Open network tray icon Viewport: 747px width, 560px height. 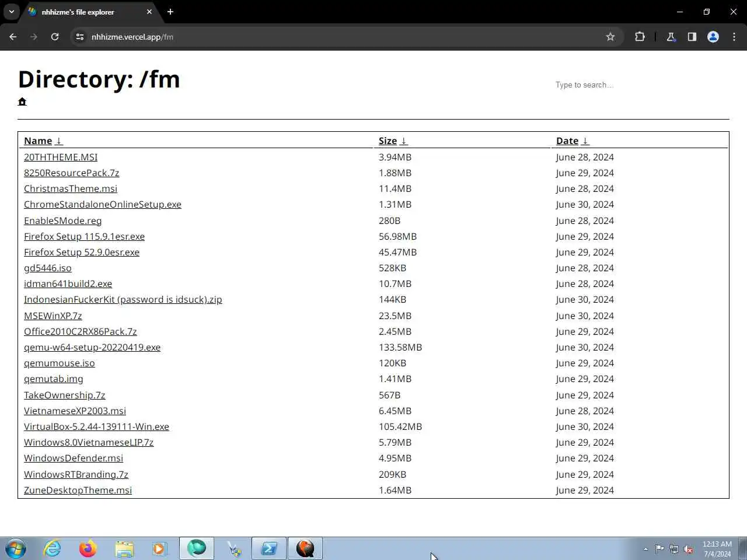pyautogui.click(x=674, y=548)
